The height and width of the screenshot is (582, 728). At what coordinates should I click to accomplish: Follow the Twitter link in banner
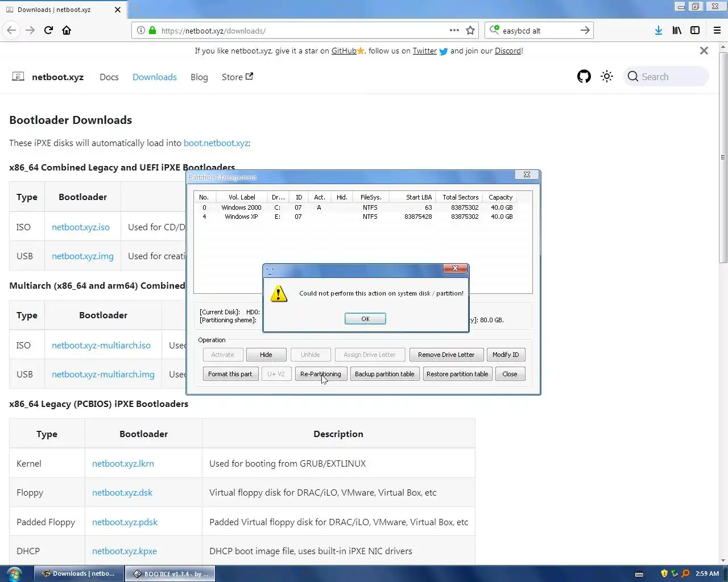click(425, 51)
